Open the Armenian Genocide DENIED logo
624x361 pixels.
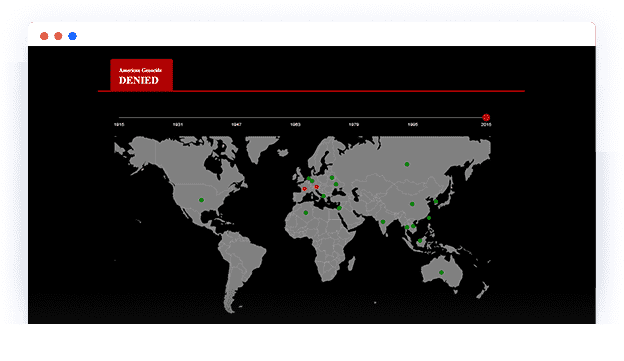click(x=141, y=75)
